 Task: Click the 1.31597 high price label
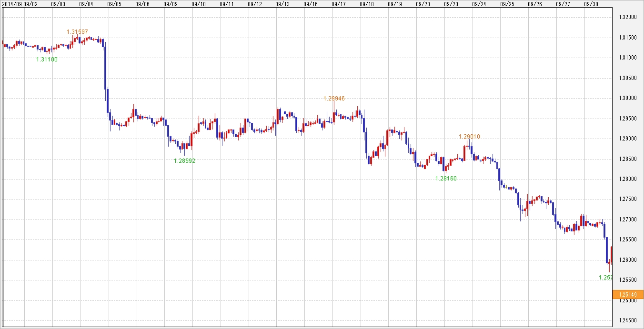[x=77, y=32]
